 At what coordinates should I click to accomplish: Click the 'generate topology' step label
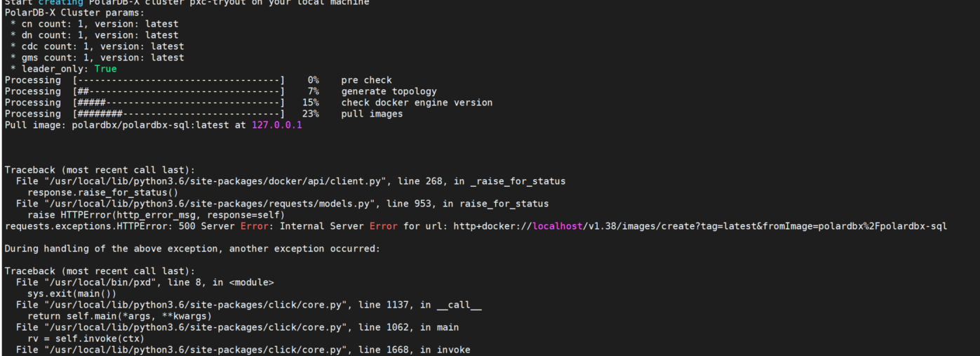point(389,91)
